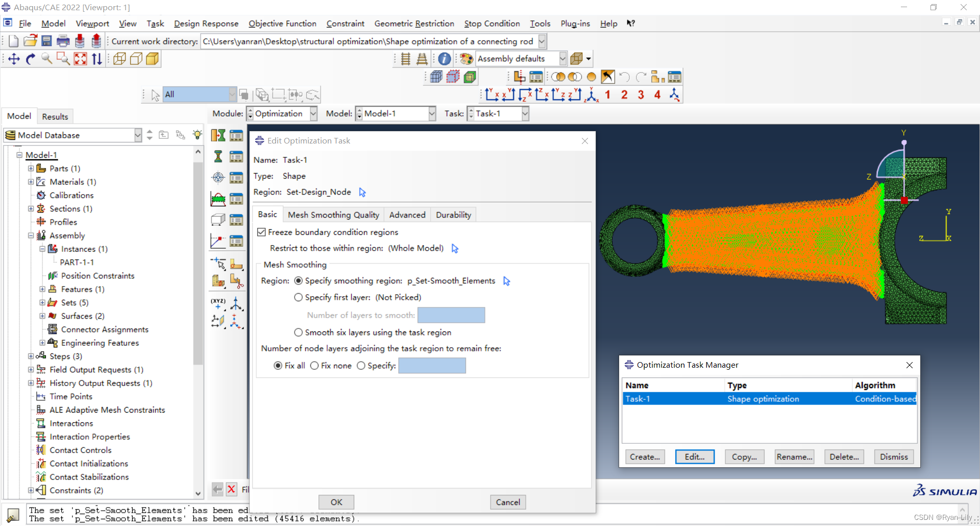Viewport: 980px width, 526px height.
Task: Open the Query information icon
Action: click(x=445, y=59)
